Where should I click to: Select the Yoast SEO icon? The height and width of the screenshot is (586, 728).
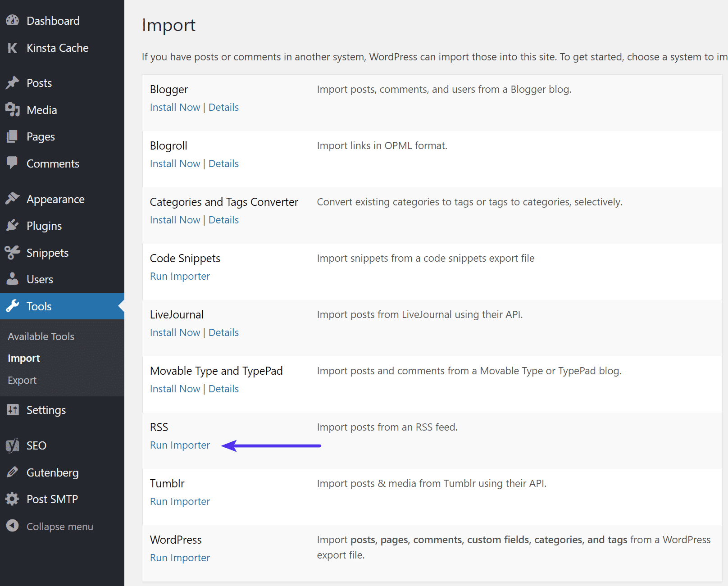click(13, 445)
